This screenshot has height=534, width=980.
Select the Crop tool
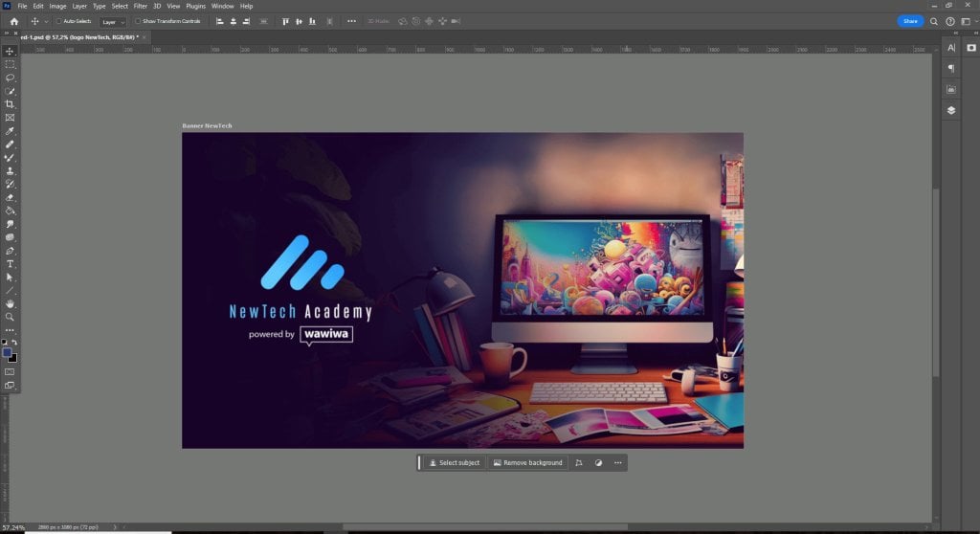coord(10,104)
